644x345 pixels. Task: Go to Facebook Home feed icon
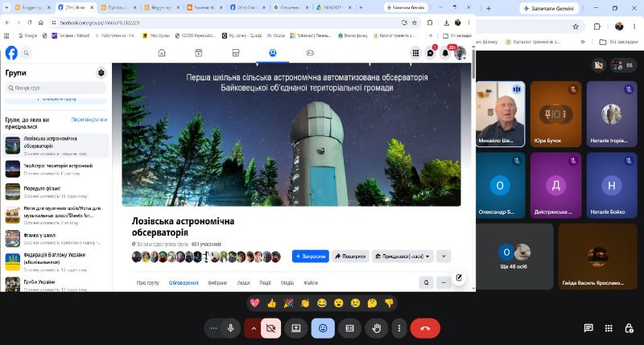coord(162,53)
